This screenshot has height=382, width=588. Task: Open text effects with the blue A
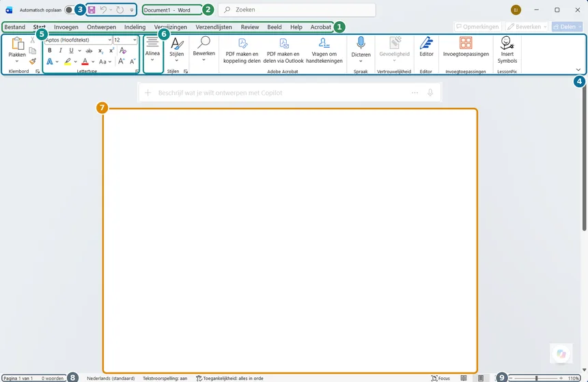[x=49, y=61]
